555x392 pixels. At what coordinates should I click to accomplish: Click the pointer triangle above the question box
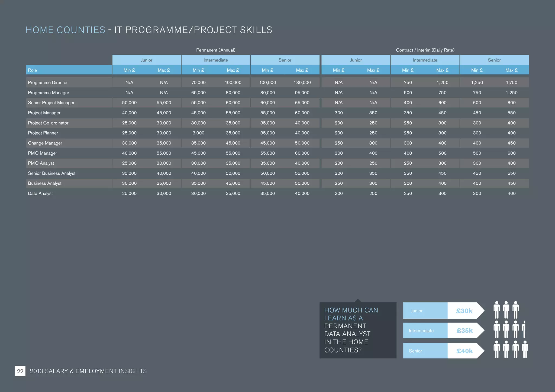click(x=358, y=300)
